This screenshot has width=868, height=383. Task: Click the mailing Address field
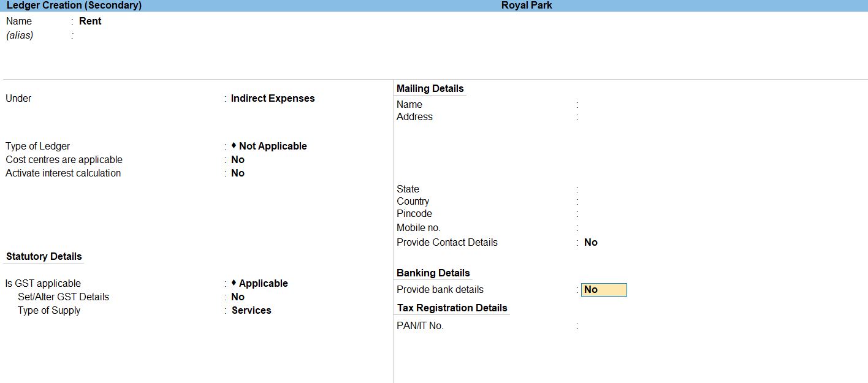pyautogui.click(x=613, y=117)
